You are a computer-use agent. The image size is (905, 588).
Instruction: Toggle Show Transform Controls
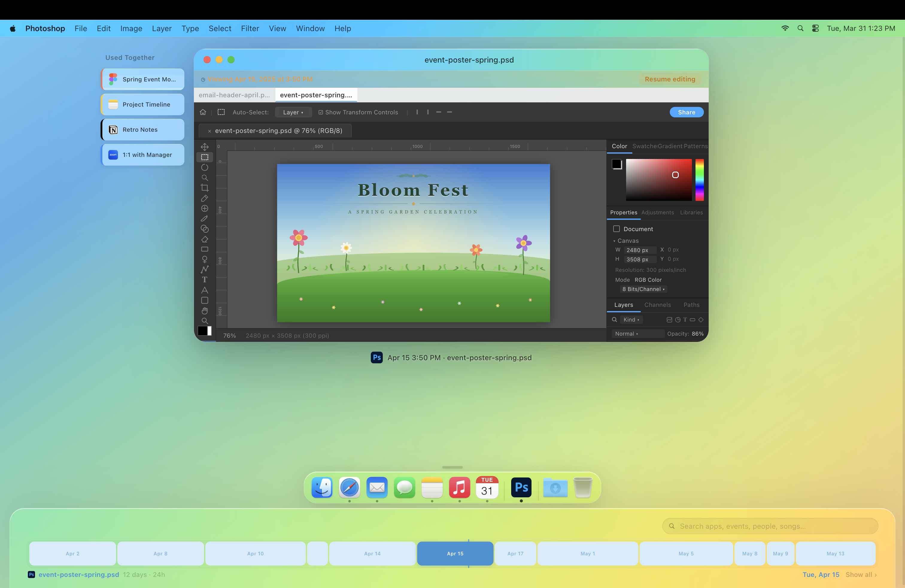coord(321,112)
